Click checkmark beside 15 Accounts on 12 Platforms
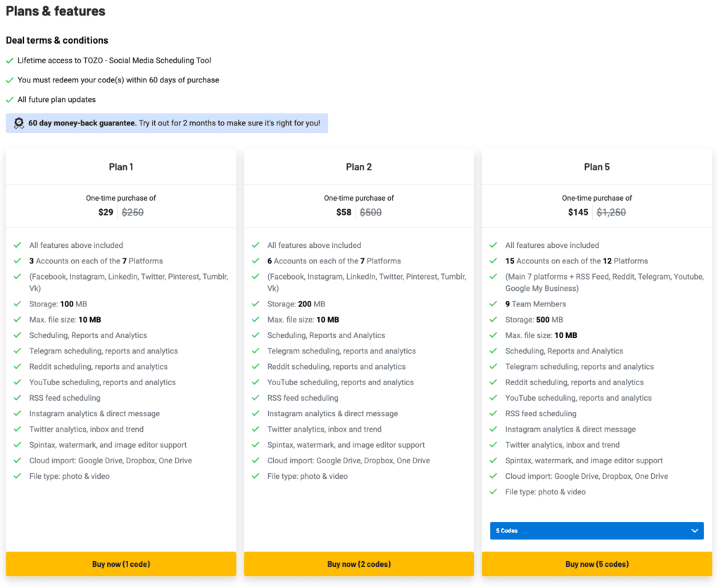Viewport: 721px width, 588px height. click(494, 261)
